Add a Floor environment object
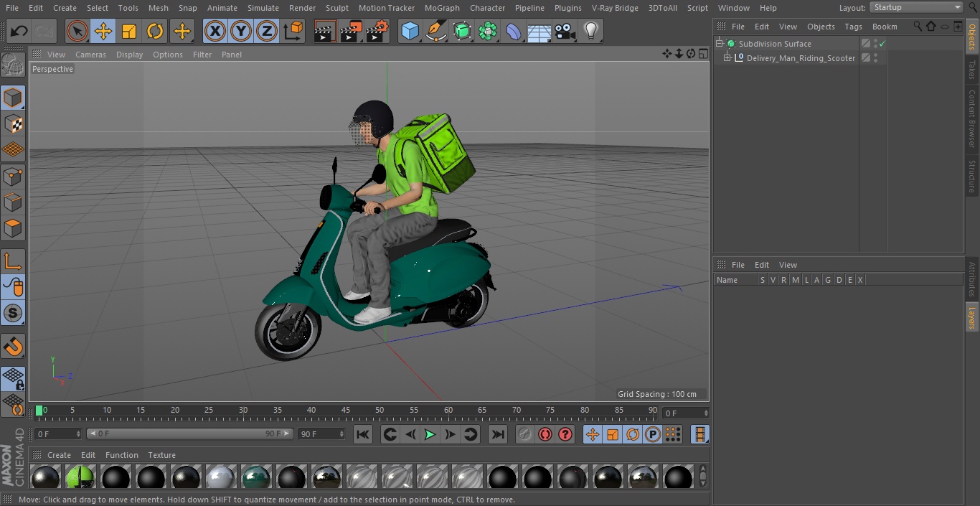This screenshot has width=980, height=506. 540,31
